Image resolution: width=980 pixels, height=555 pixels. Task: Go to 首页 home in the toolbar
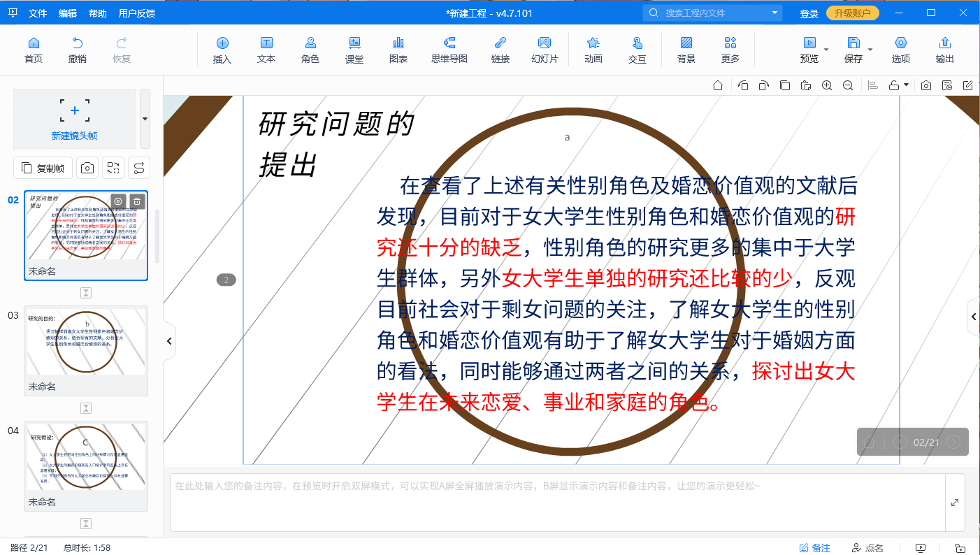click(34, 50)
